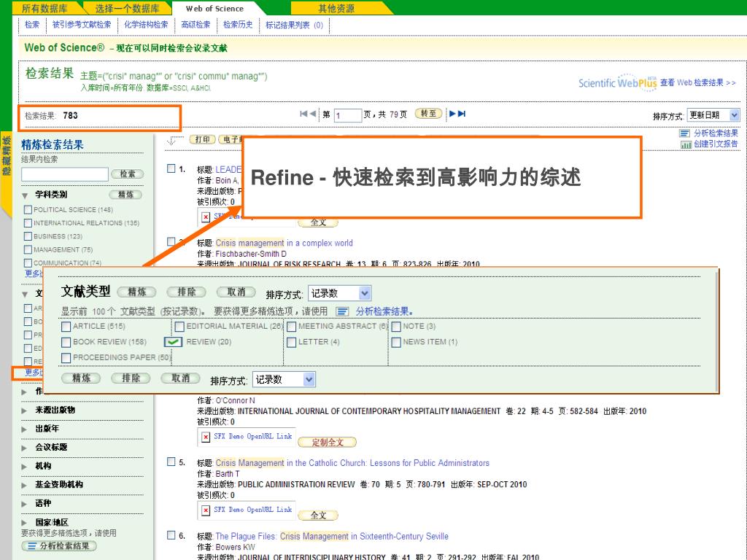Check the POLITICAL SCIENCE (148) box
This screenshot has width=747, height=560.
coord(28,209)
